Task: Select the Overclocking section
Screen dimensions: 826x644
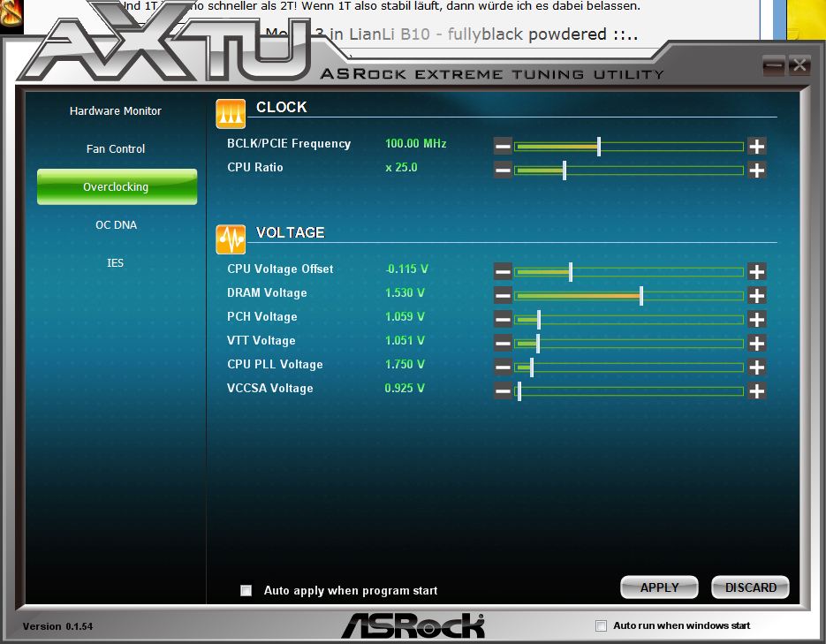Action: click(x=117, y=187)
